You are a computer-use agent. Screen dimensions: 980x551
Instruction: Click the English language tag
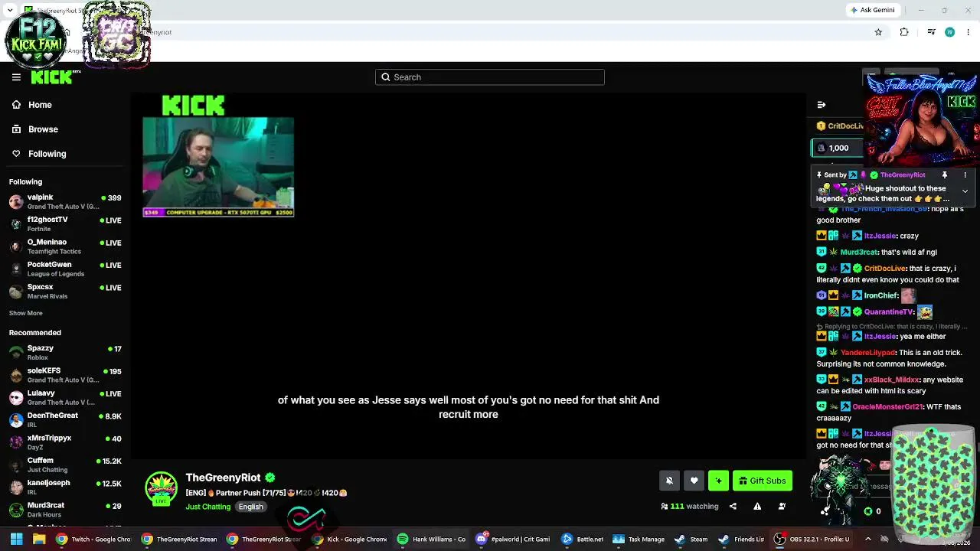(250, 507)
